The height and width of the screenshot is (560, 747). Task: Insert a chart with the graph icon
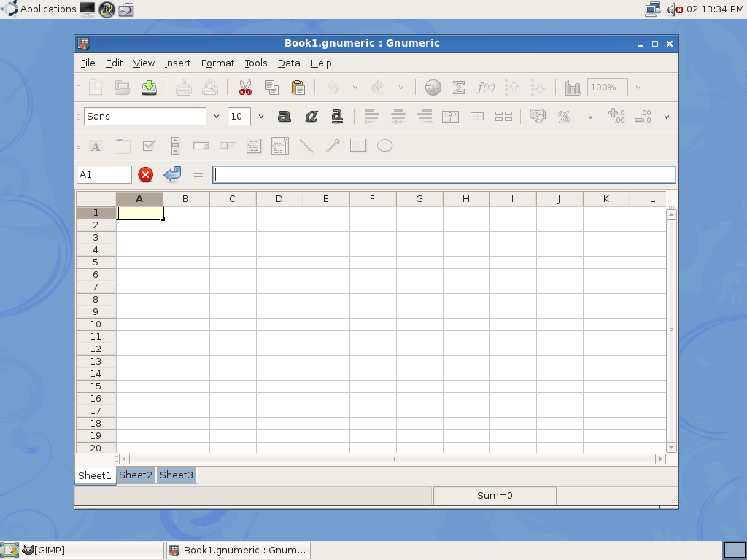click(x=573, y=87)
